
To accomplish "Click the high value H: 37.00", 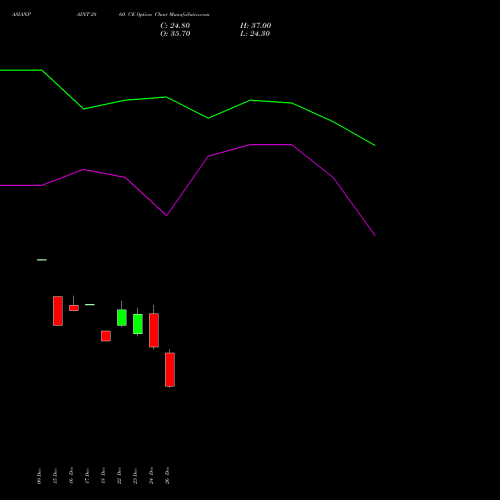I will click(255, 26).
